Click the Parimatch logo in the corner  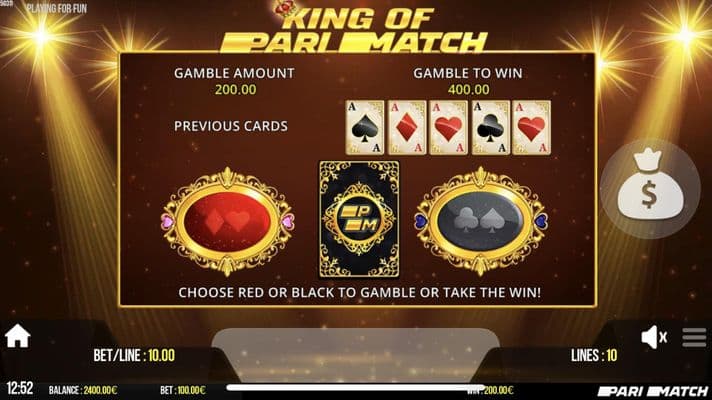(x=653, y=391)
